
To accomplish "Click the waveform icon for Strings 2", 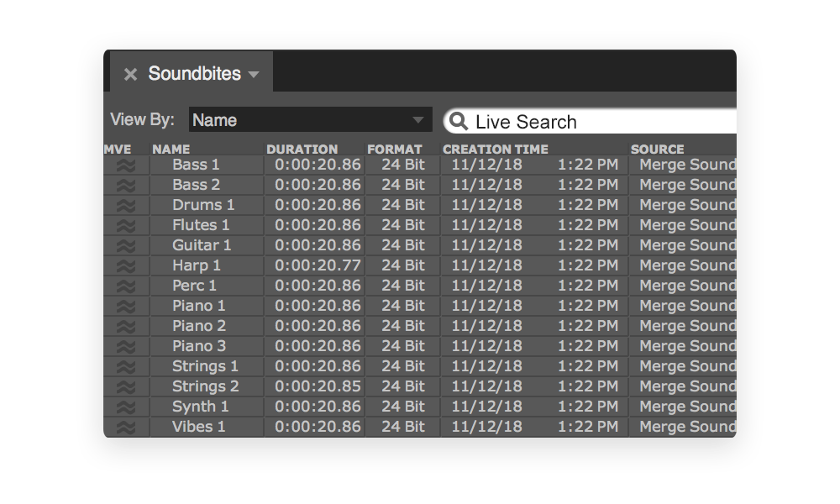I will pyautogui.click(x=126, y=387).
